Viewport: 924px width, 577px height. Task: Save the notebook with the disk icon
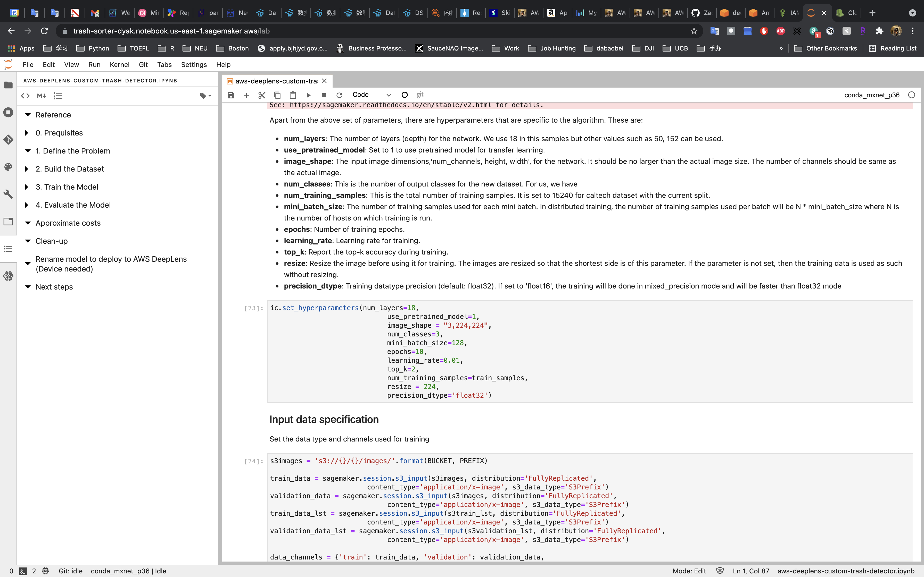(x=231, y=95)
